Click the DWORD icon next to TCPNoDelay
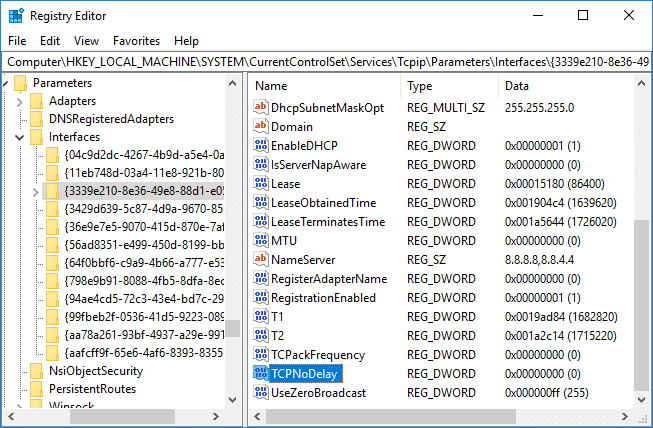The image size is (653, 428). (x=260, y=374)
